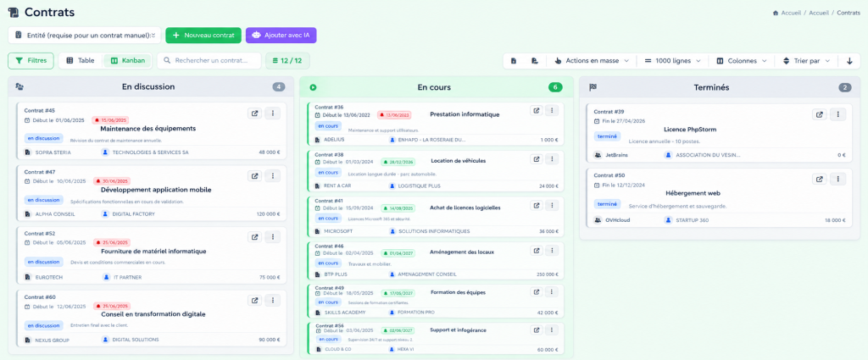Screen dimensions: 868x360
Task: Open the Trier par dropdown
Action: click(807, 61)
